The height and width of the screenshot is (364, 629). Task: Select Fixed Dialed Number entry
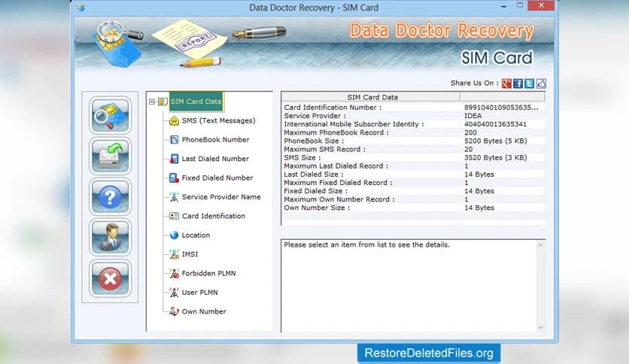pyautogui.click(x=217, y=177)
